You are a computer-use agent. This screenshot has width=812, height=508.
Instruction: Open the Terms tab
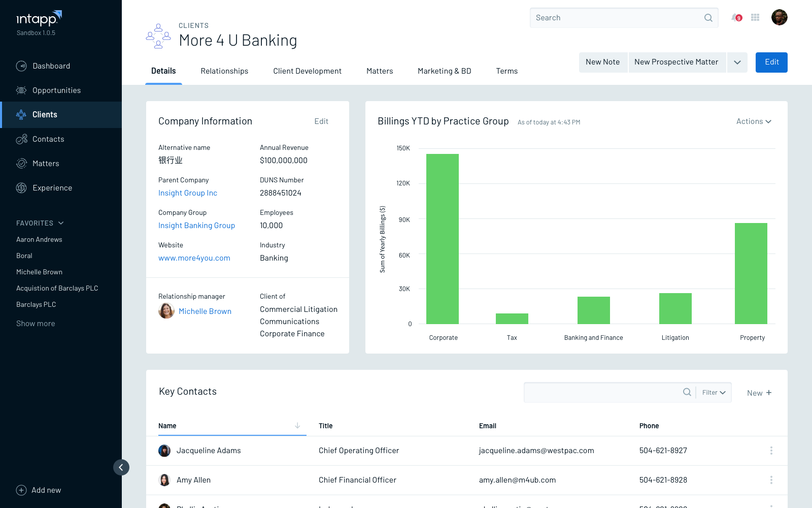(x=507, y=71)
